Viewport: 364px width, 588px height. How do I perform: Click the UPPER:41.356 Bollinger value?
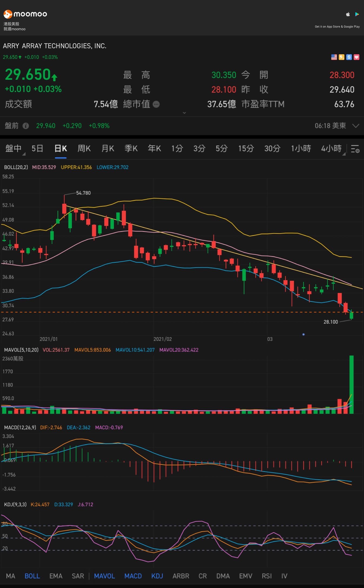[x=76, y=167]
